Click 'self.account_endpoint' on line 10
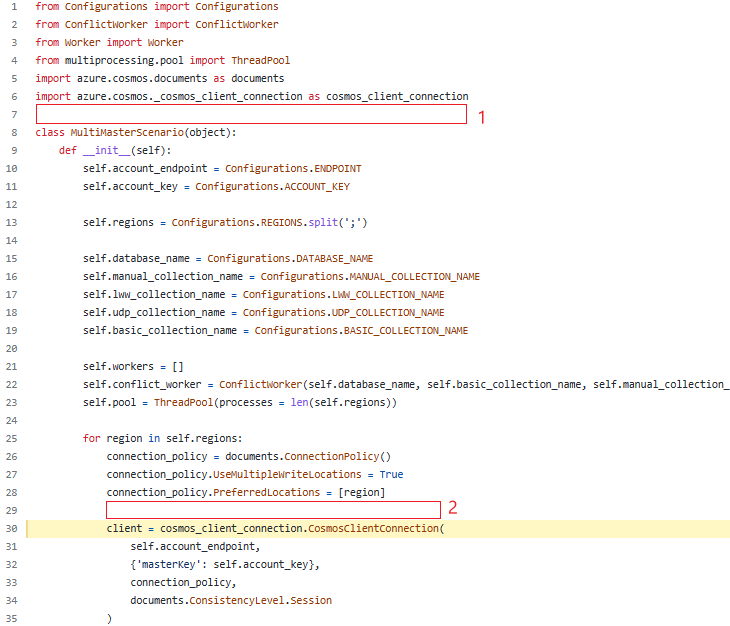The height and width of the screenshot is (626, 730). tap(145, 168)
